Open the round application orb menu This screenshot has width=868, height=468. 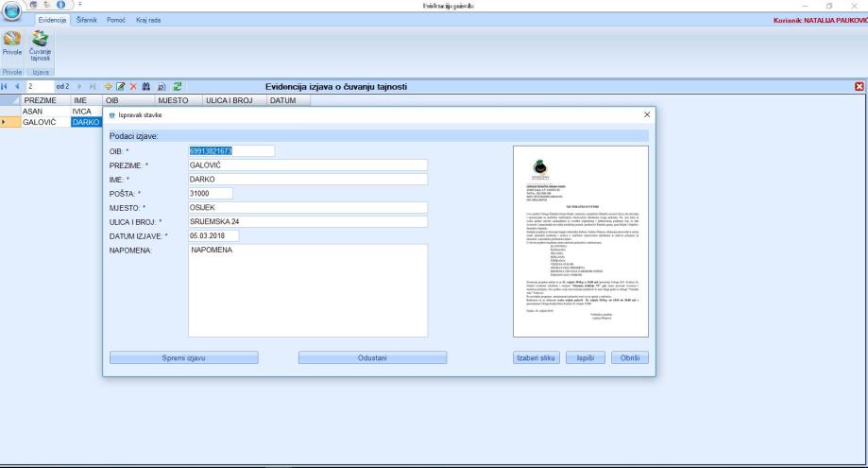12,9
